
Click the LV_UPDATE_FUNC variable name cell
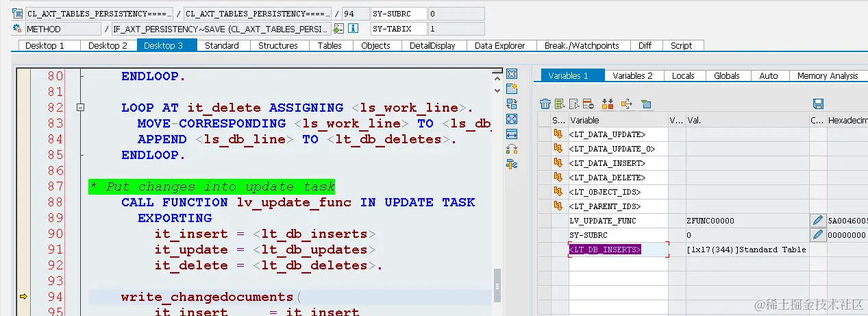pyautogui.click(x=618, y=221)
